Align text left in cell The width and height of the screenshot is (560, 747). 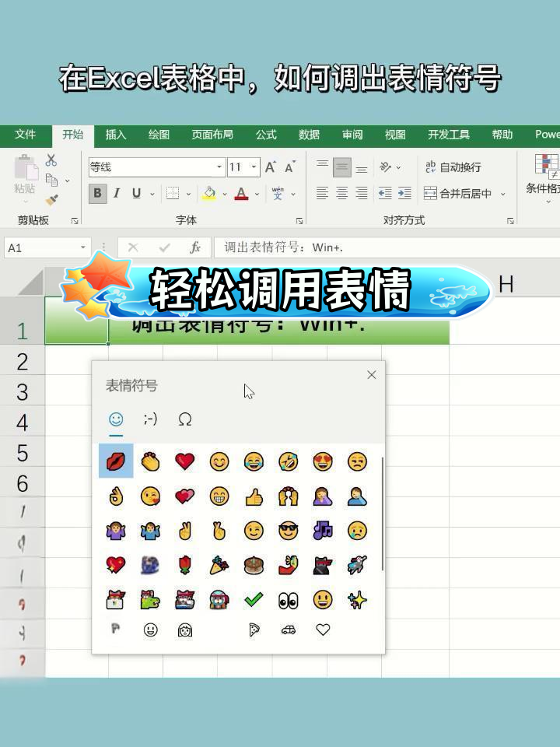click(x=322, y=193)
